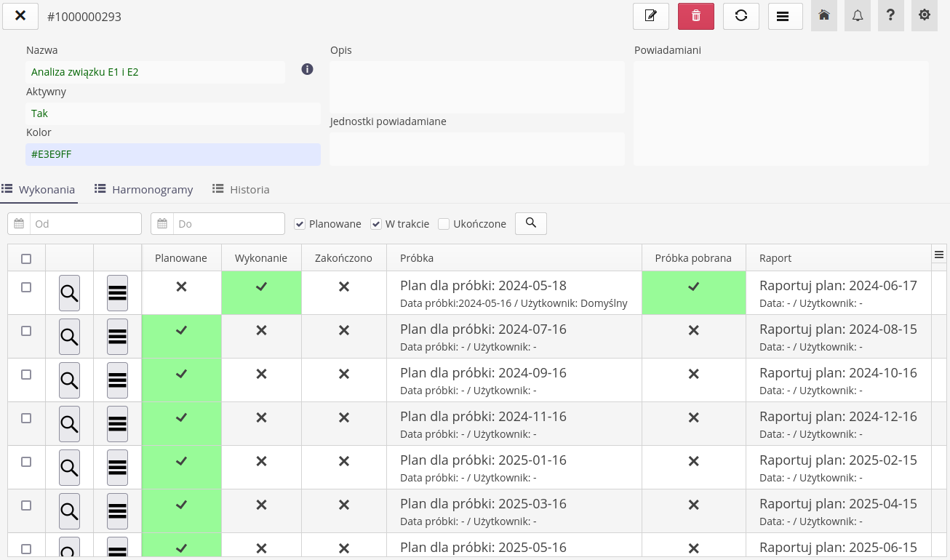Click the Od start date input field
This screenshot has height=560, width=950.
point(84,224)
